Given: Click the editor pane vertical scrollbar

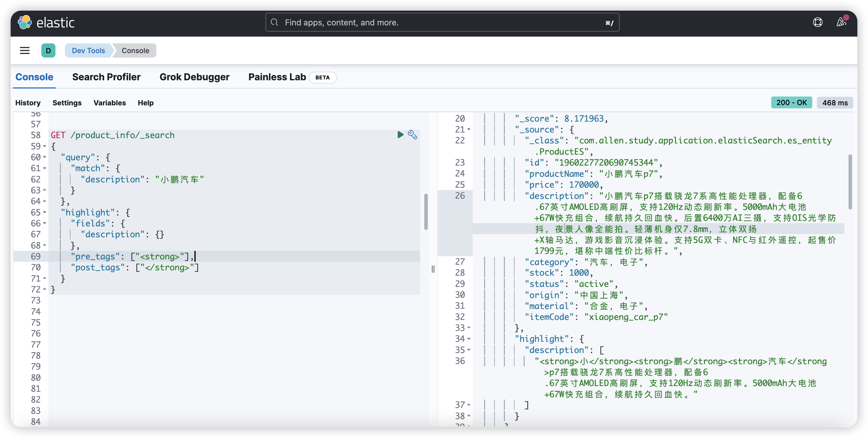Looking at the screenshot, I should tap(426, 212).
